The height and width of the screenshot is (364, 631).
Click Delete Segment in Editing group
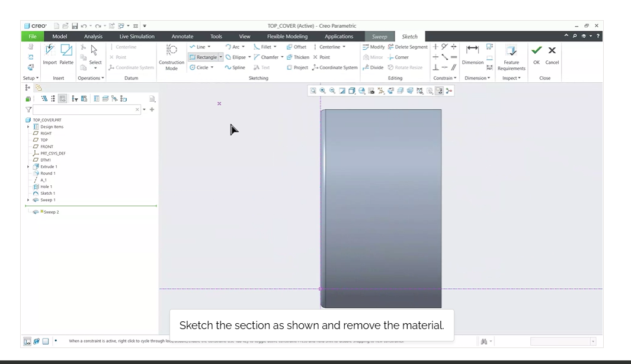point(408,47)
